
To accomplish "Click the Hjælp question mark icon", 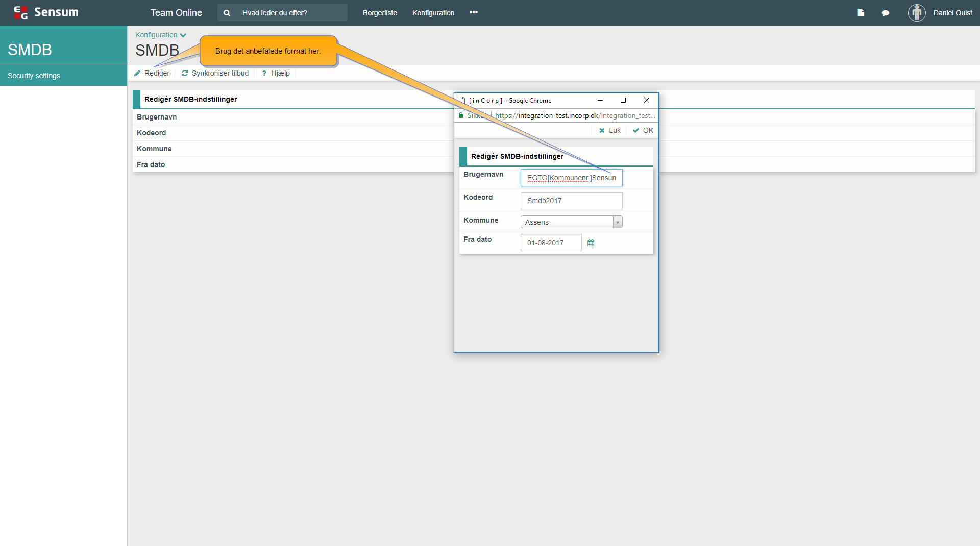I will click(264, 73).
